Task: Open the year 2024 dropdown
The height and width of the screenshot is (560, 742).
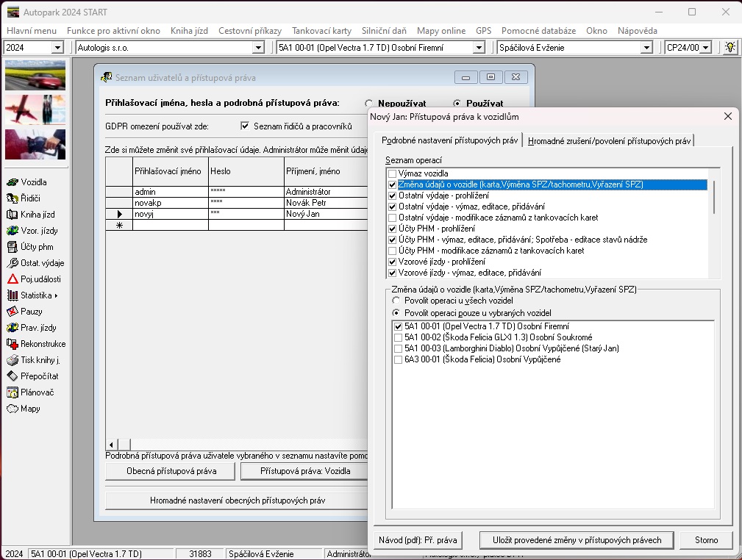Action: [x=57, y=47]
